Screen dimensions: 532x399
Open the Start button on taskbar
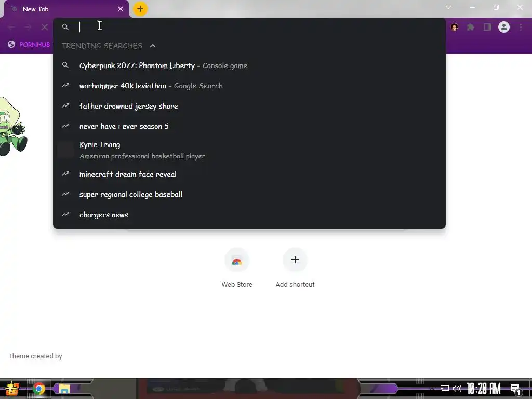(x=12, y=389)
